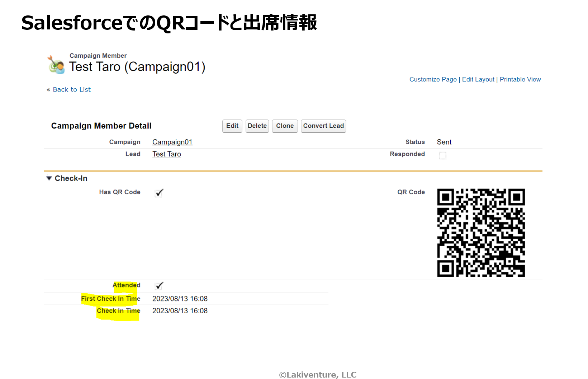Click the Attended field label
The height and width of the screenshot is (379, 588).
tap(127, 285)
